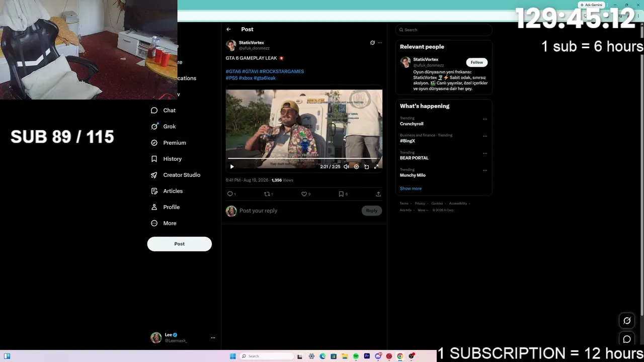The height and width of the screenshot is (362, 644).
Task: Open the Accessibility footer link
Action: pyautogui.click(x=458, y=204)
